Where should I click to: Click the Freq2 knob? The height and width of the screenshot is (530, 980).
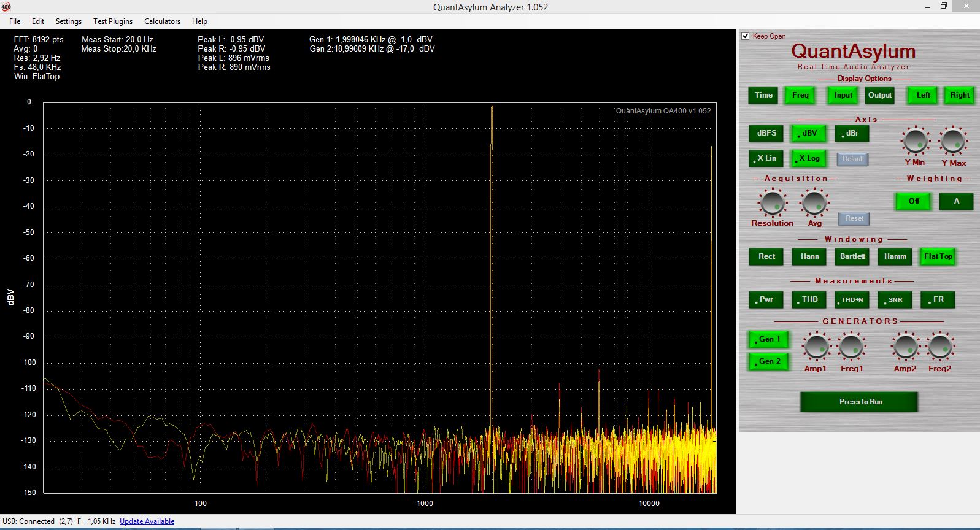[940, 347]
